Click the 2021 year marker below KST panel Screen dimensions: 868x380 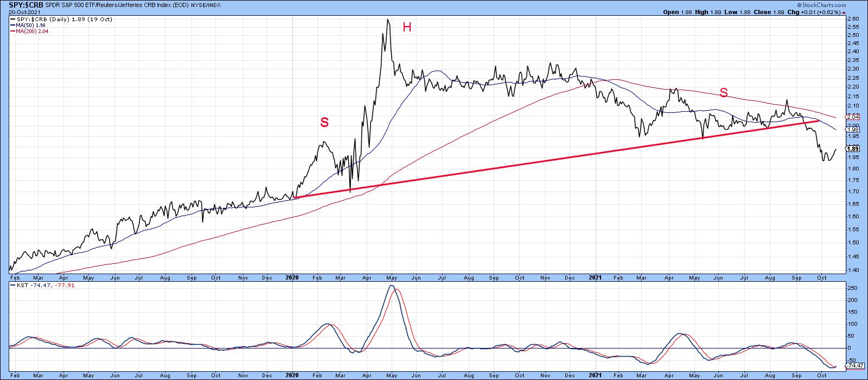click(x=595, y=375)
